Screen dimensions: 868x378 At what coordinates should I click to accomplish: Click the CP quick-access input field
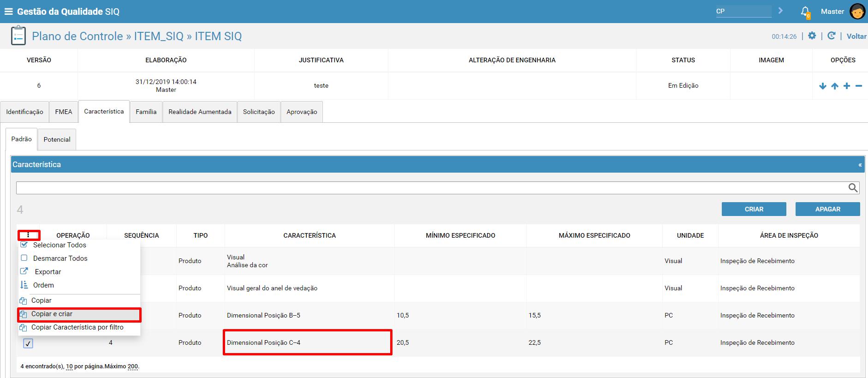[x=743, y=11]
